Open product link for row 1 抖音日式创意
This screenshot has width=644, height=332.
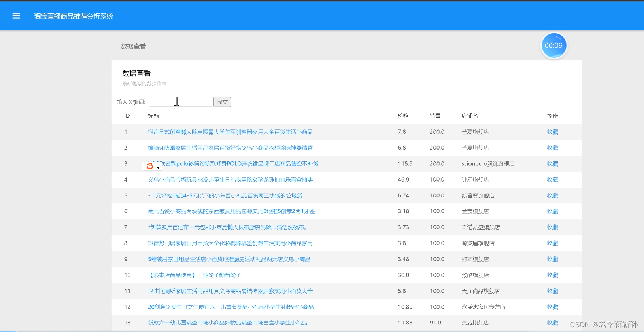[x=230, y=132]
